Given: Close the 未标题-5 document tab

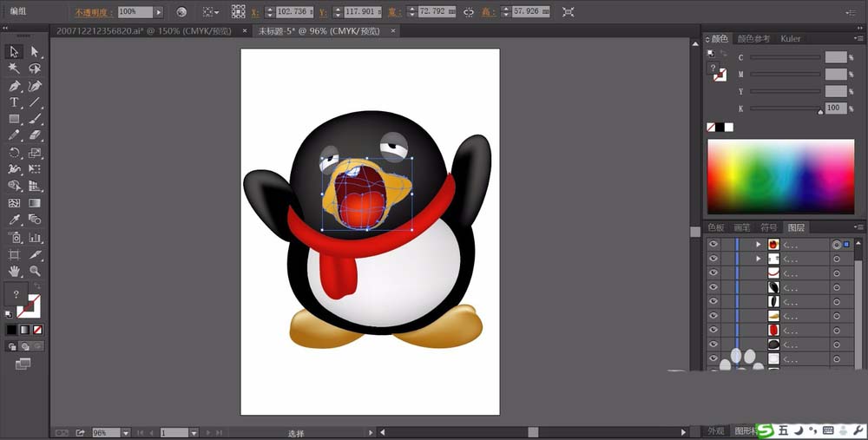Looking at the screenshot, I should pyautogui.click(x=393, y=31).
